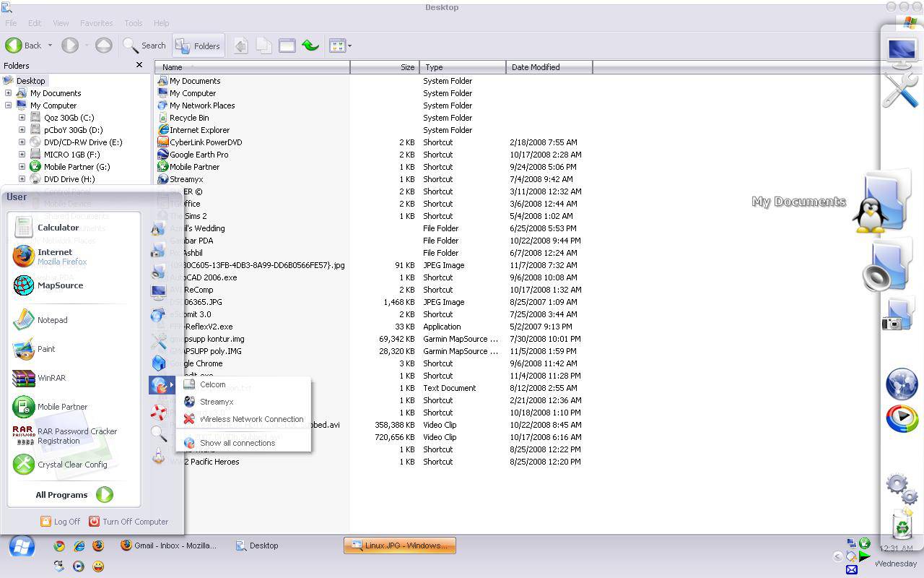Image resolution: width=924 pixels, height=578 pixels.
Task: Open the camera pictures folder in start menu
Action: pyautogui.click(x=158, y=250)
